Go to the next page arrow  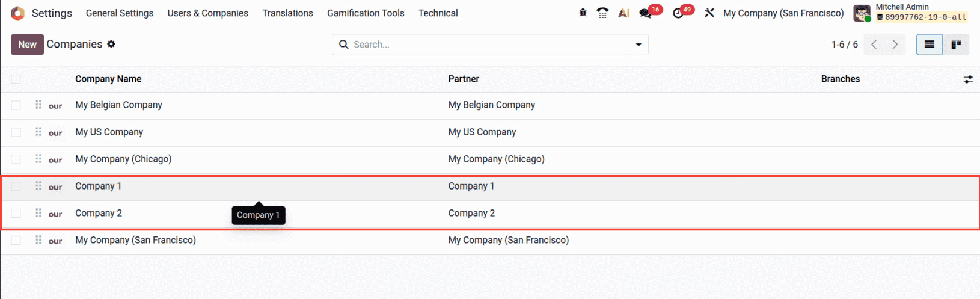(895, 45)
